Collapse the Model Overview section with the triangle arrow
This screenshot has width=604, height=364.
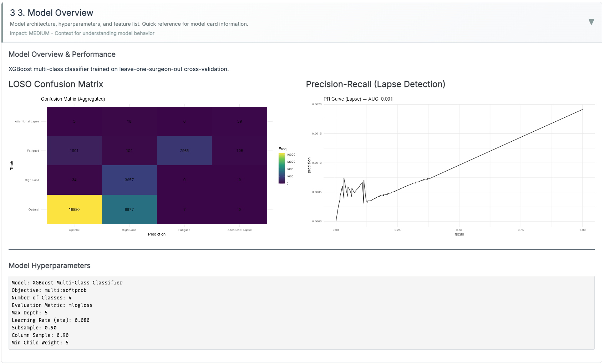point(591,22)
